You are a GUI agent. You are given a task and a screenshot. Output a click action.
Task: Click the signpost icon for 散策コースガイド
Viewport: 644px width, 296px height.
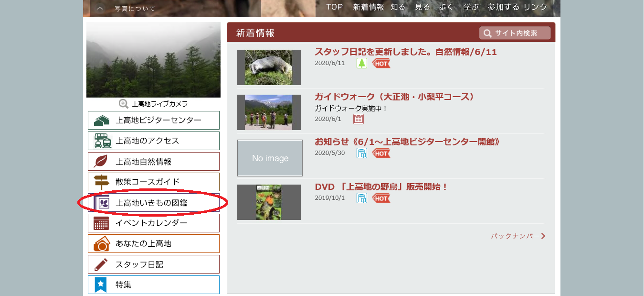(x=101, y=182)
